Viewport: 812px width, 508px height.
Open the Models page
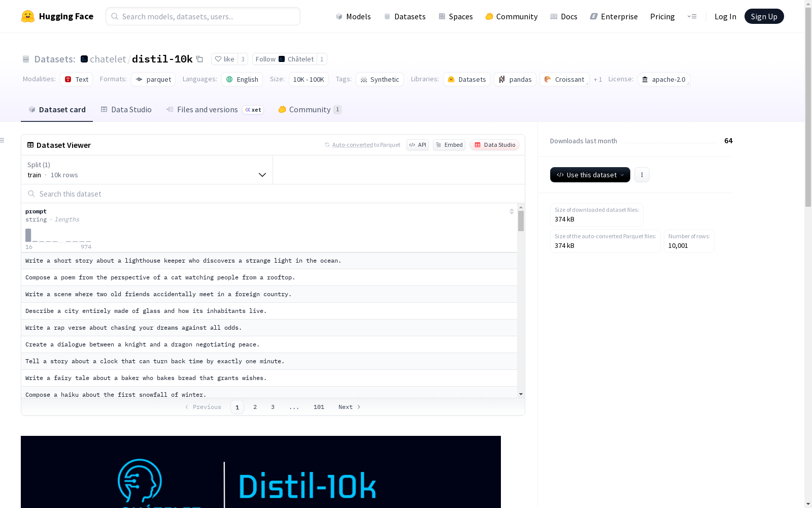(x=353, y=16)
